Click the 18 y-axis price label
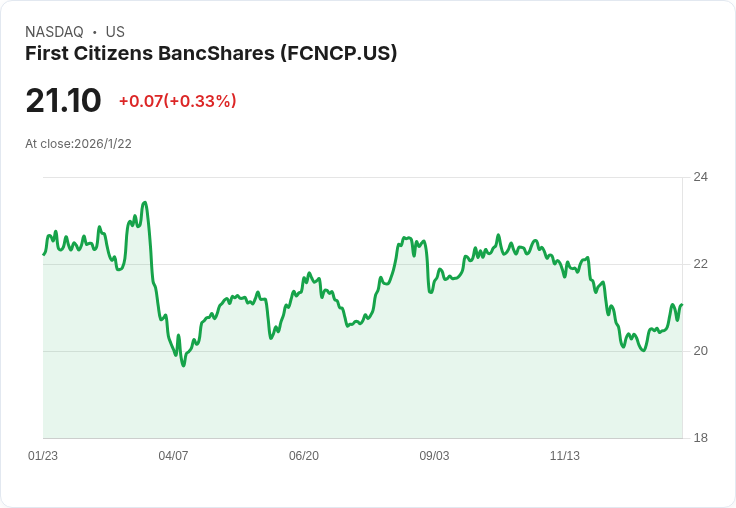Image resolution: width=736 pixels, height=508 pixels. pyautogui.click(x=701, y=438)
